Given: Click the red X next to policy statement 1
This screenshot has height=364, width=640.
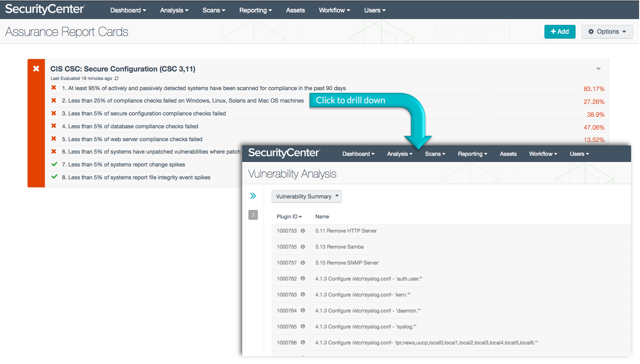Looking at the screenshot, I should [x=54, y=88].
